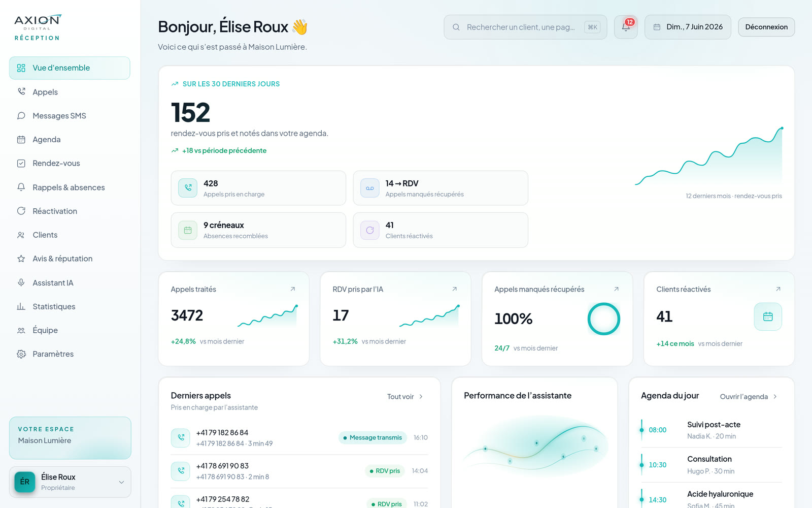812x508 pixels.
Task: Click the gear icon for Paramètres
Action: (21, 354)
